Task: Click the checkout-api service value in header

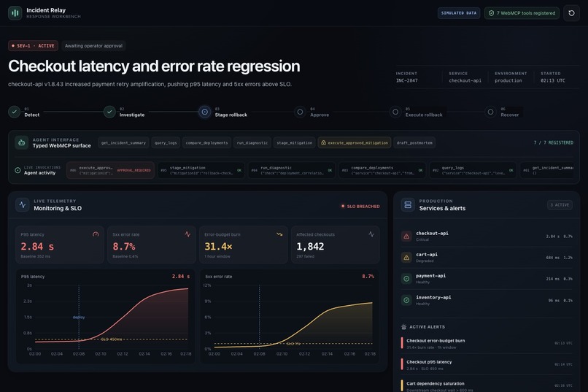Action: pos(465,80)
